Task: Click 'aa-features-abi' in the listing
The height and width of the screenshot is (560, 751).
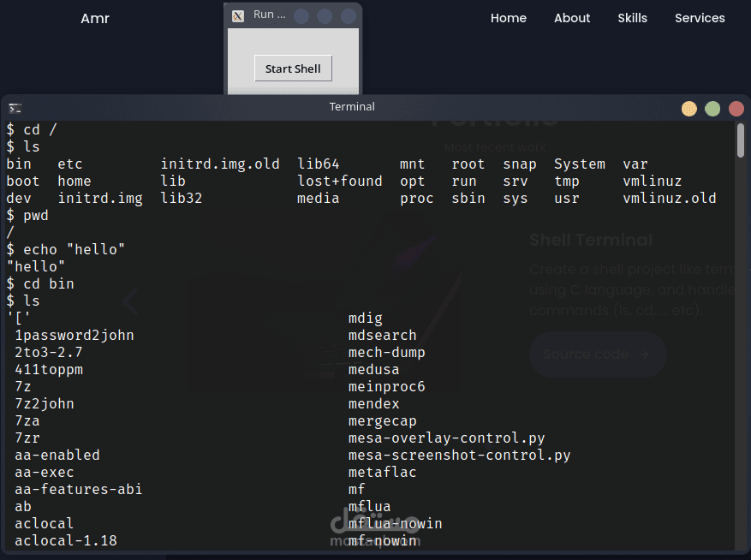Action: pyautogui.click(x=79, y=489)
